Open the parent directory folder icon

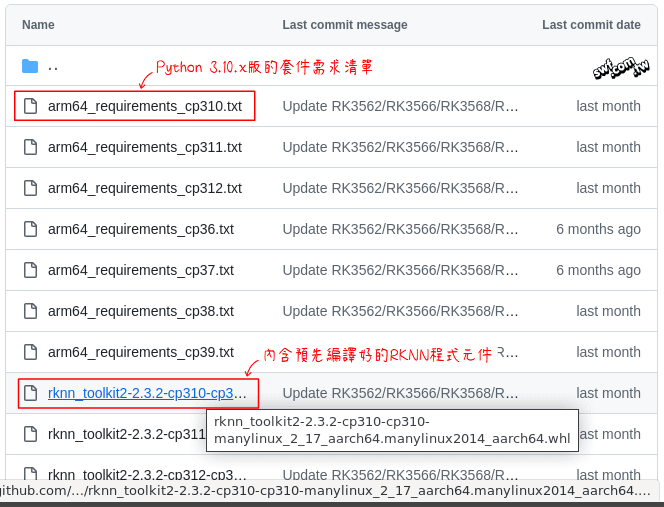[x=30, y=66]
